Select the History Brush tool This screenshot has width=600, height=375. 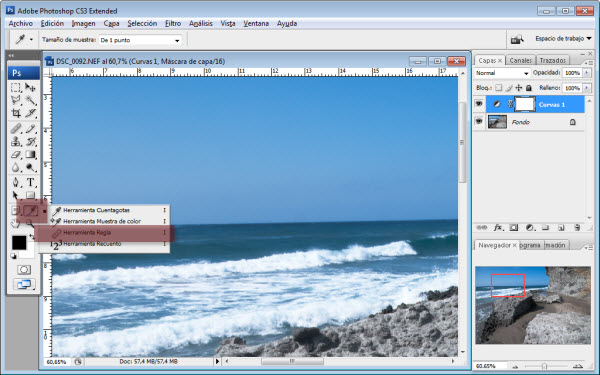31,142
